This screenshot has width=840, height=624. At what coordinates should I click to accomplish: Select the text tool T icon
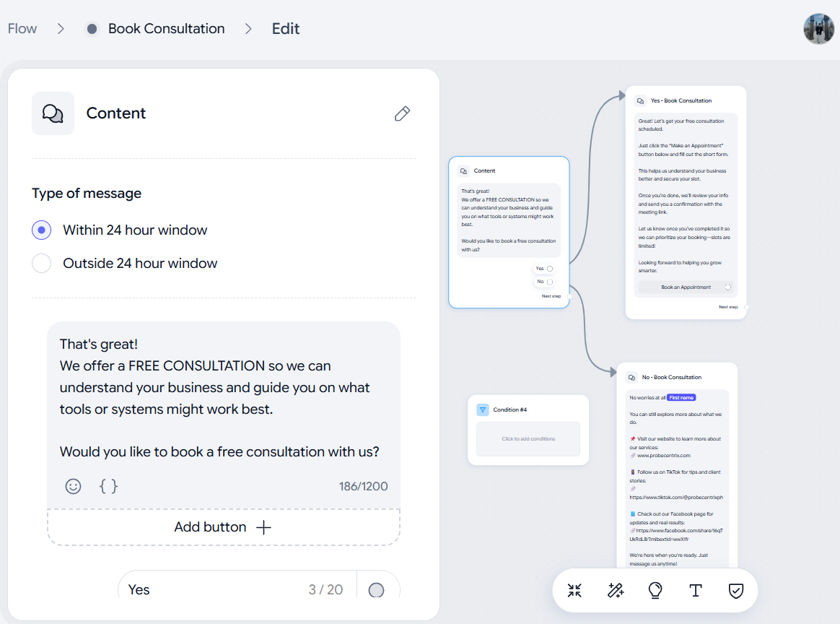[696, 590]
